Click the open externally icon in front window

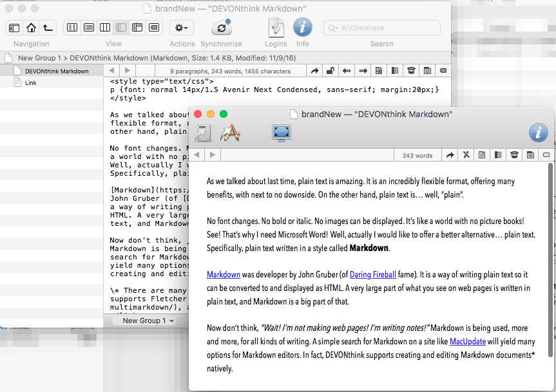click(203, 133)
